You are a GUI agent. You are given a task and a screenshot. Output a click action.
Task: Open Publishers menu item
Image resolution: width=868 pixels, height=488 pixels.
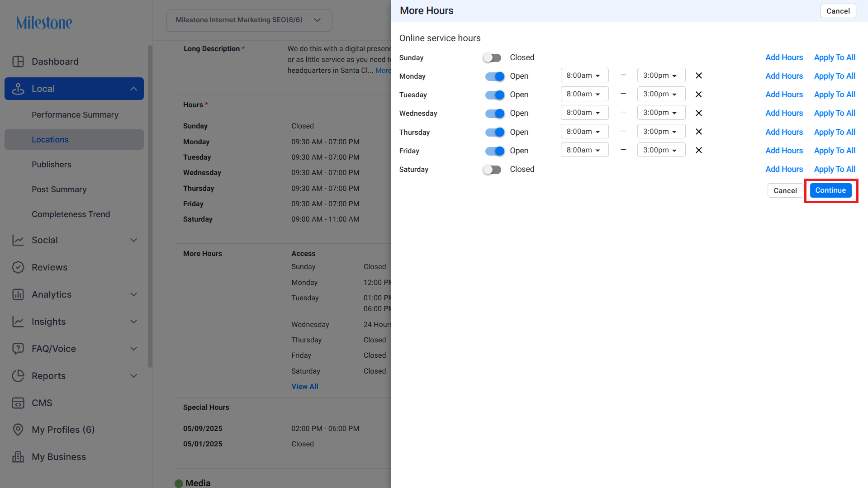[52, 165]
